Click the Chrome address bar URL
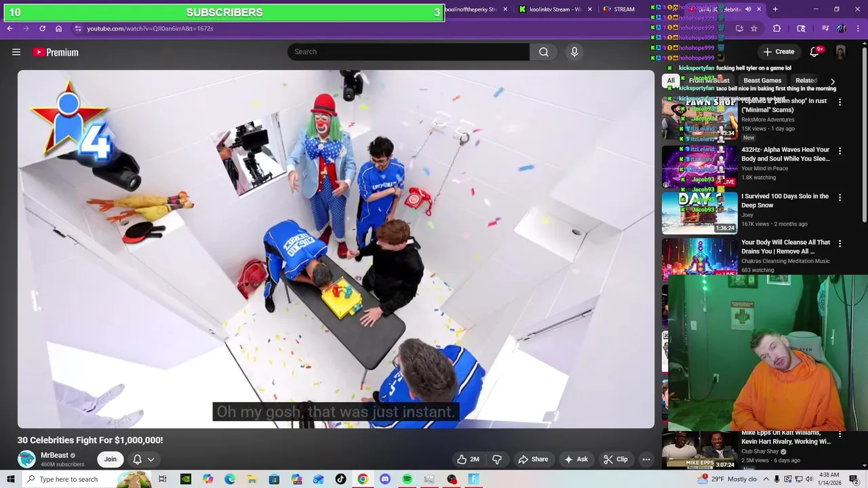This screenshot has height=488, width=868. click(150, 28)
